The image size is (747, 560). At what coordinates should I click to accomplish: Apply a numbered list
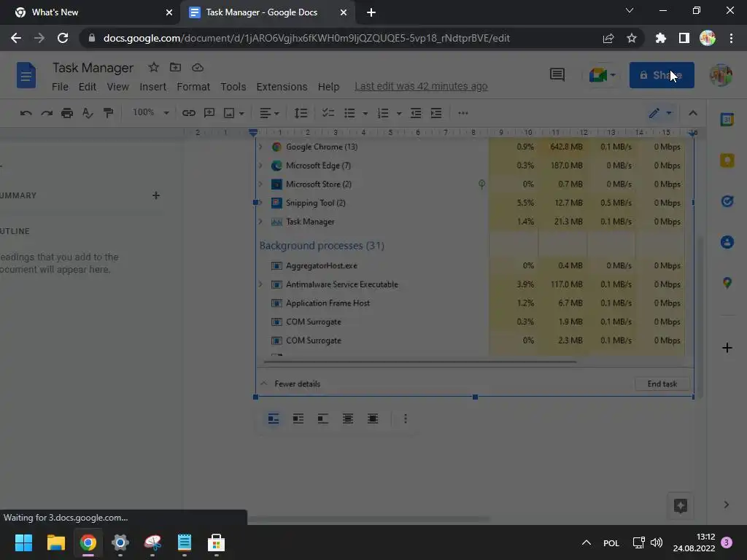pos(383,113)
